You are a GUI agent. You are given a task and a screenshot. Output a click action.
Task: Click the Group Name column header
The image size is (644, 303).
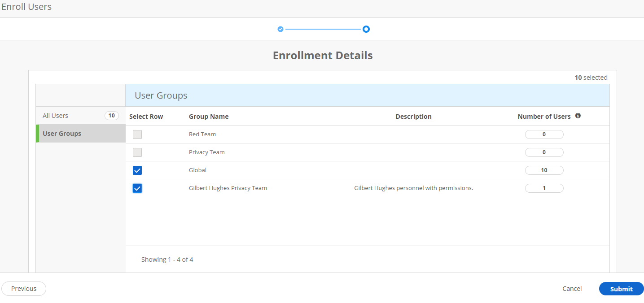pos(208,116)
